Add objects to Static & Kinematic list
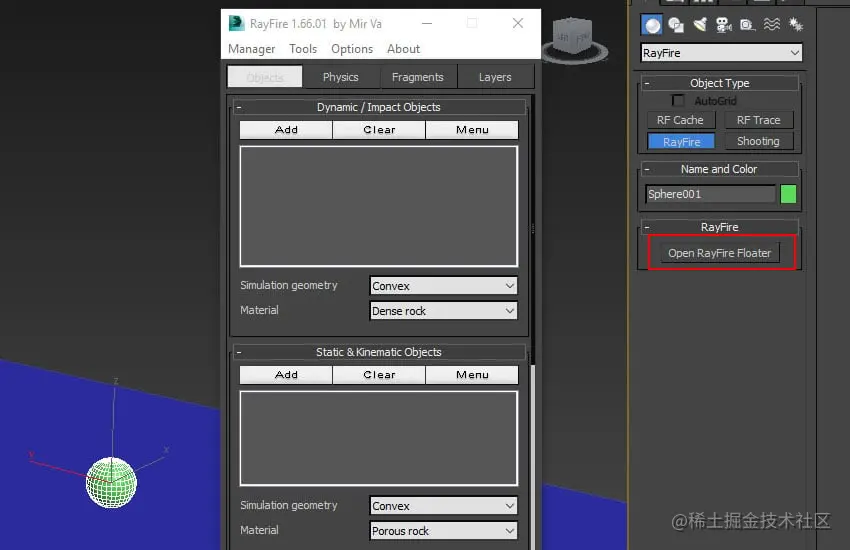The image size is (850, 550). [286, 375]
